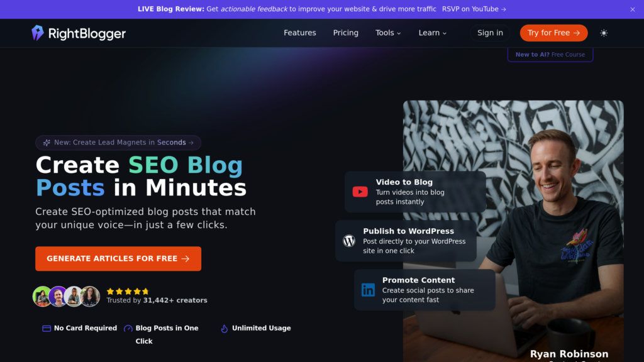Expand the Learn dropdown menu

pos(432,33)
